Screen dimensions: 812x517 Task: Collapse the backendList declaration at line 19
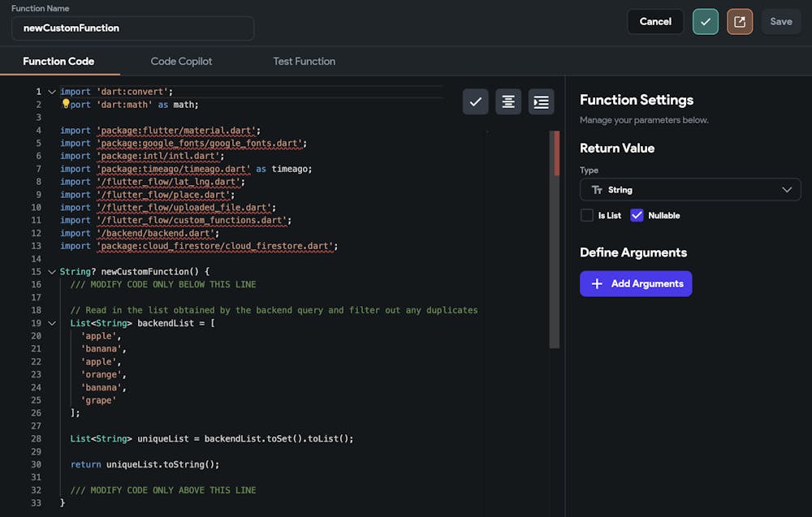click(52, 323)
